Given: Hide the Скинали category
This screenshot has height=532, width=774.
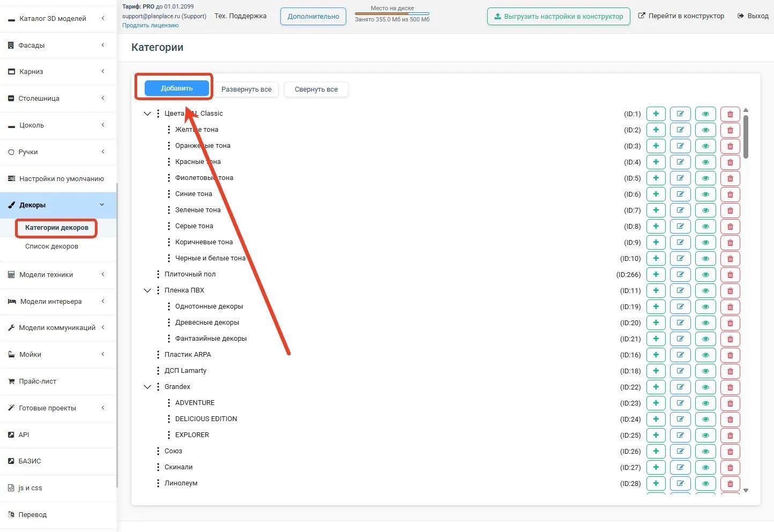Looking at the screenshot, I should 705,467.
